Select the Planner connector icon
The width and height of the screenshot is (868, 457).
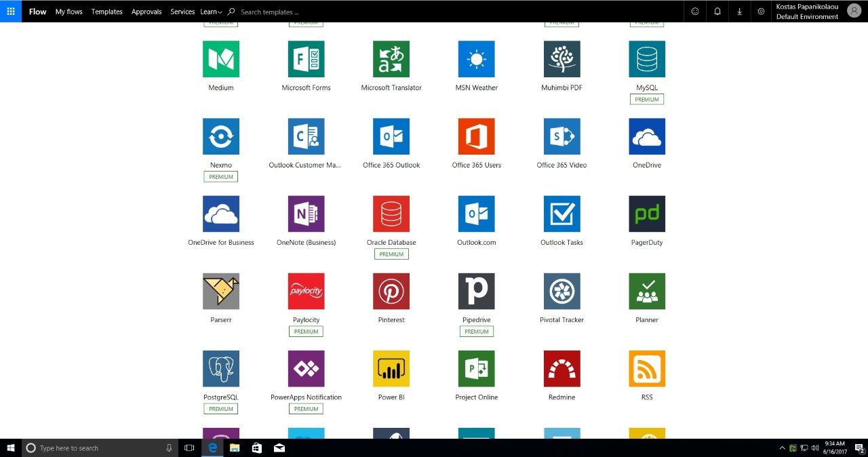647,291
